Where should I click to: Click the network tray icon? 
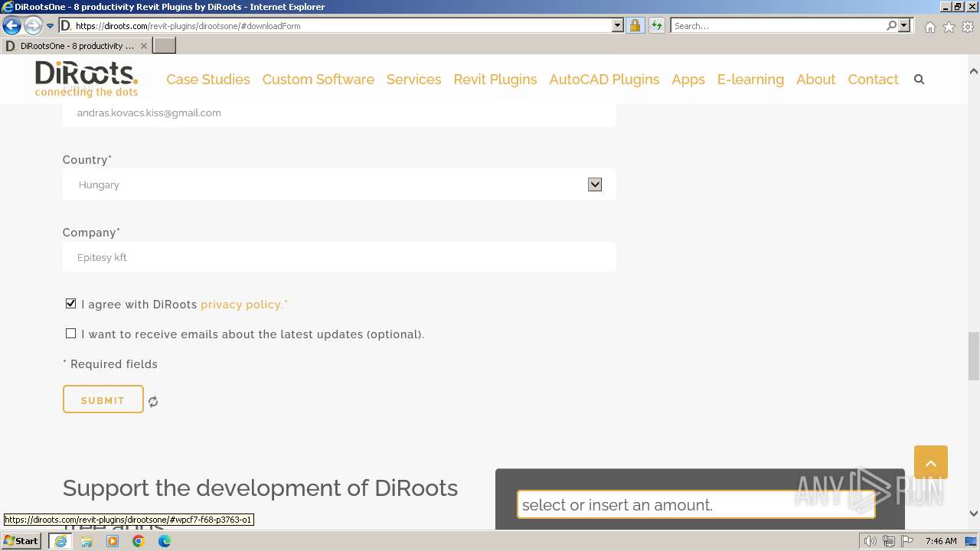(889, 541)
